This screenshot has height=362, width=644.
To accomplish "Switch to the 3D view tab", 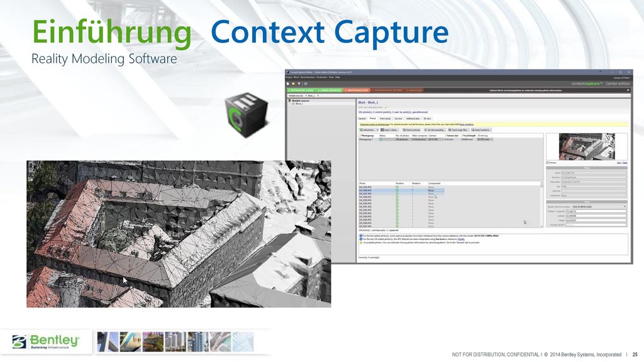I will click(427, 119).
